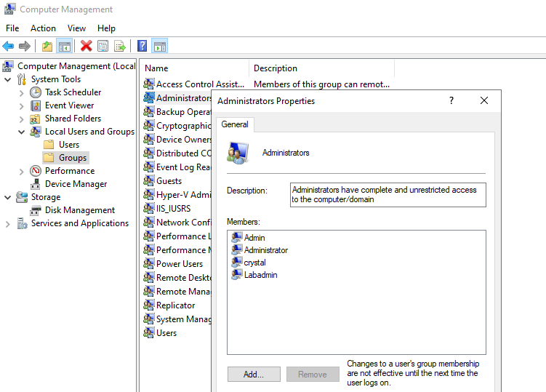546x392 pixels.
Task: Click the Event Viewer icon in tree
Action: coord(36,105)
